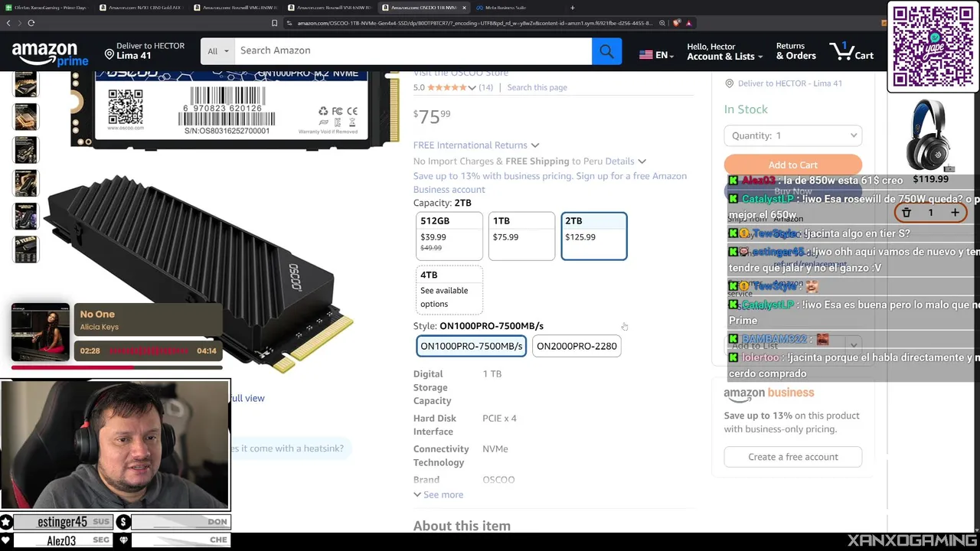Click the orange search magnifier button

point(606,51)
